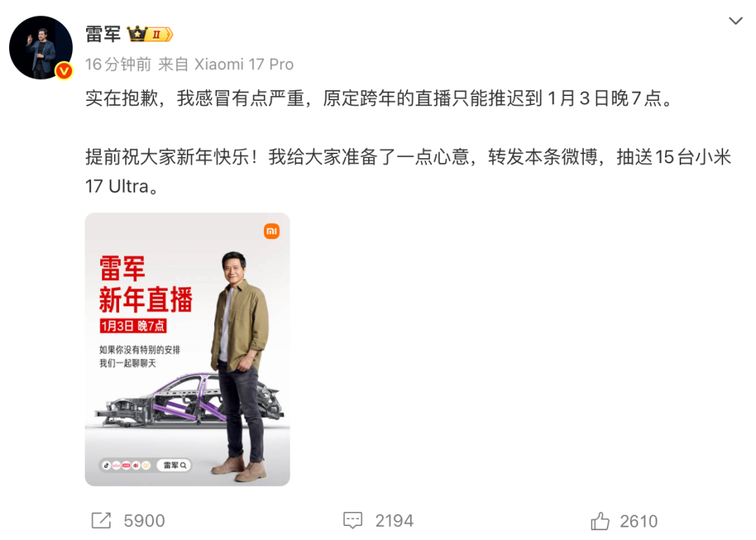Click the post text about 感冒 postponement
756x540 pixels.
click(379, 99)
